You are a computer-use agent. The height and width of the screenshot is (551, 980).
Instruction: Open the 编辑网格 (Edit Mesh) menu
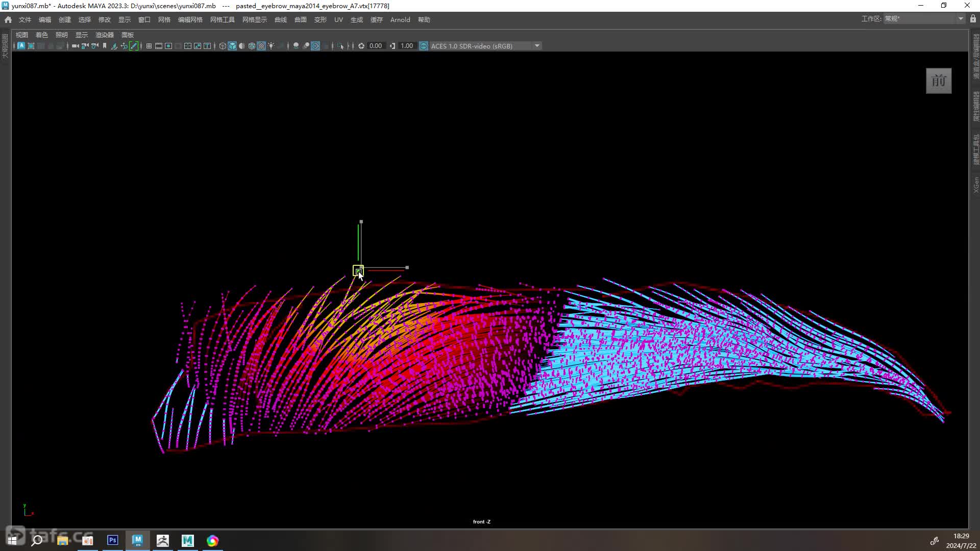[190, 19]
